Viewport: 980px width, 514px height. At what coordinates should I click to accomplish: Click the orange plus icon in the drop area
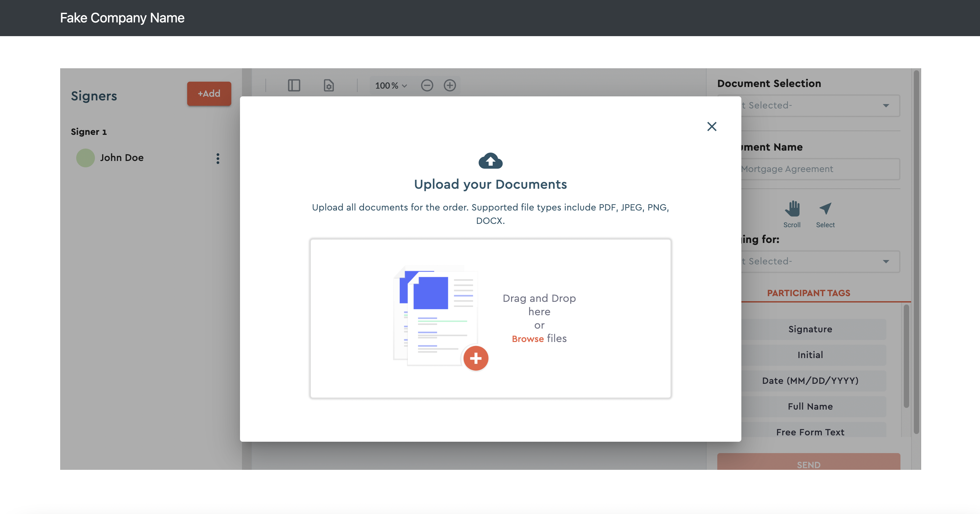click(x=476, y=358)
